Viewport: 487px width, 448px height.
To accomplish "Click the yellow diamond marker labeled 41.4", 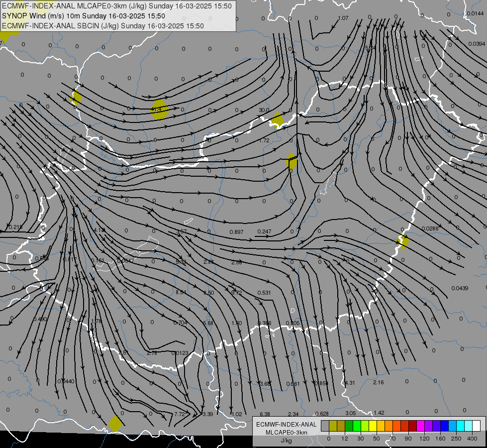I will (x=159, y=110).
